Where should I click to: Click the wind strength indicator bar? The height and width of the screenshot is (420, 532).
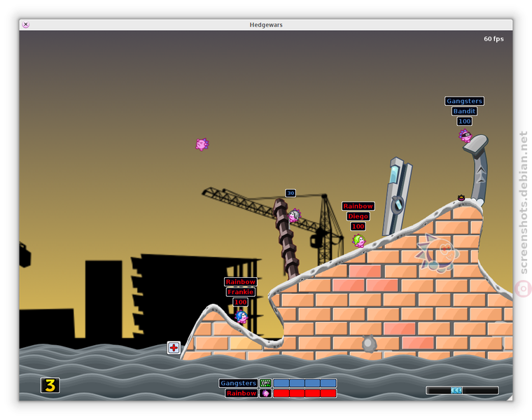point(462,391)
